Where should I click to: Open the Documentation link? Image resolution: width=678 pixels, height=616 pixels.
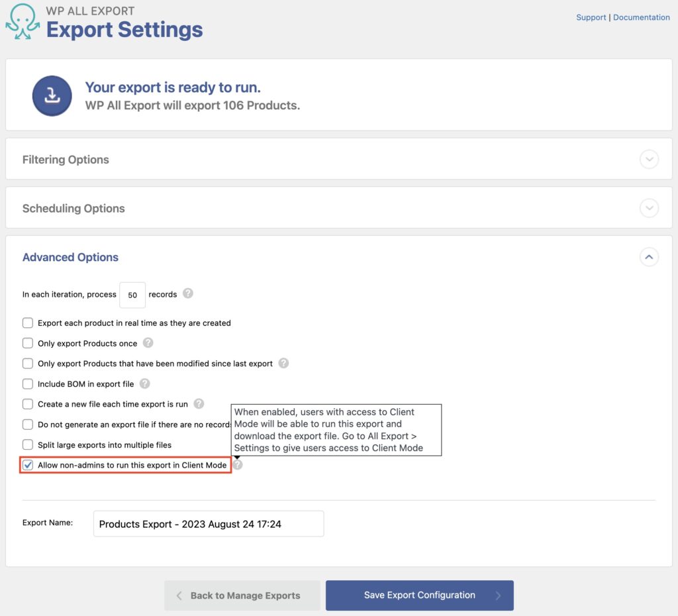[641, 17]
